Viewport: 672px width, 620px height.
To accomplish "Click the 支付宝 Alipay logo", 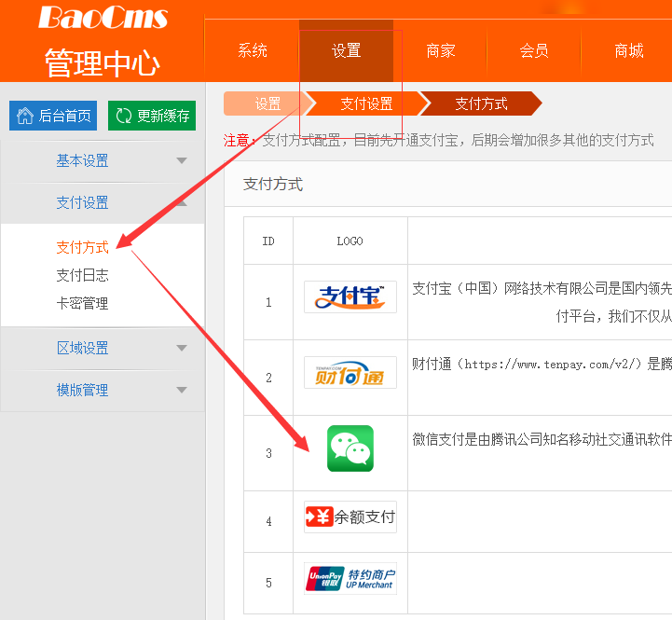I will (350, 296).
